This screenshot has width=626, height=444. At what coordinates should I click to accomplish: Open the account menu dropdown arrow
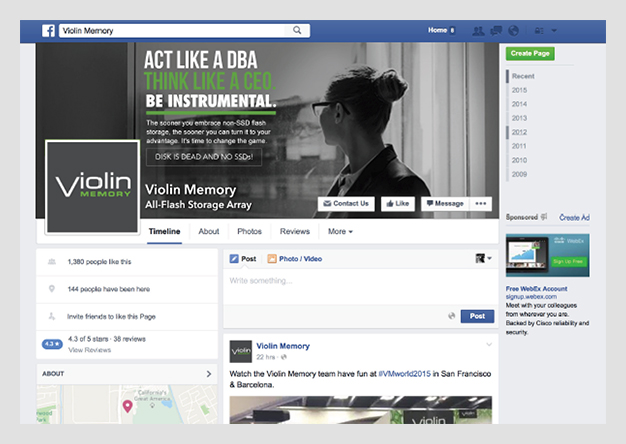tap(554, 30)
